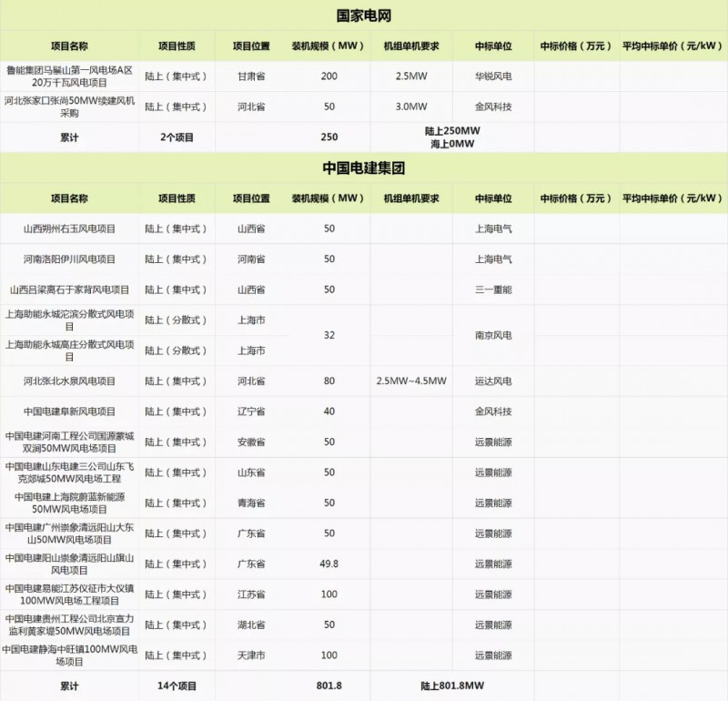Select 中标价格(万元) header in the 国家电网 table
728x701 pixels.
576,46
